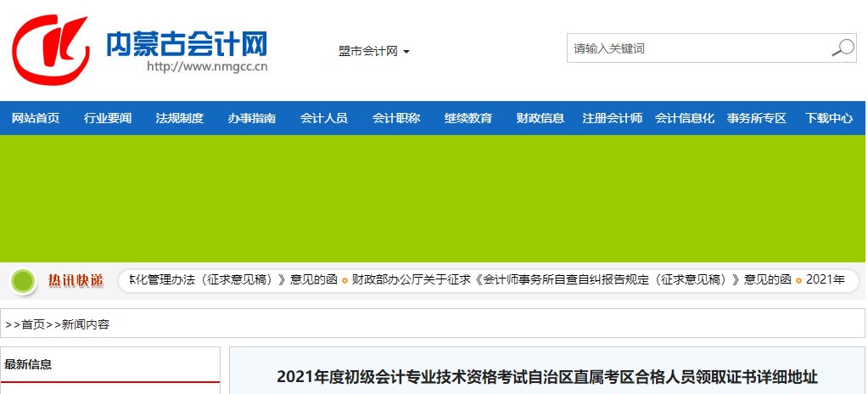Open 继续教育 menu item
868x394 pixels.
[468, 118]
